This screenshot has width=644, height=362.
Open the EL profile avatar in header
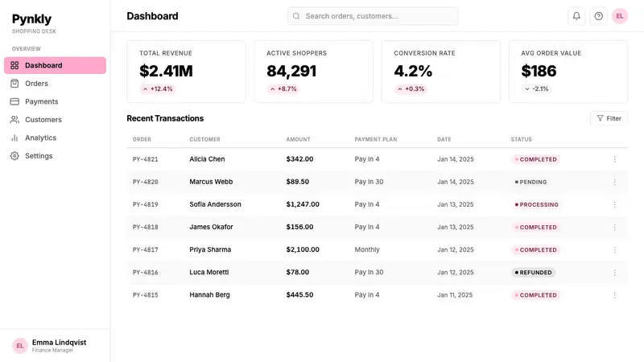pos(619,16)
